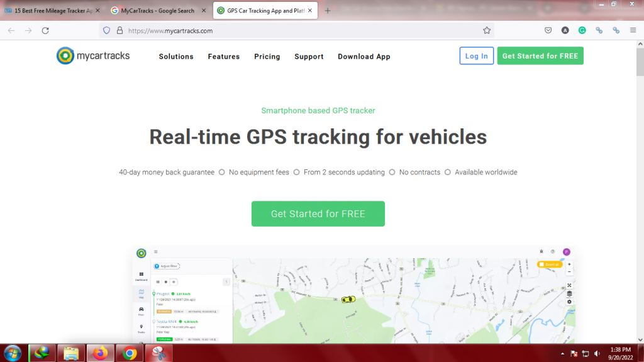Open the Windows Start menu

pos(13,353)
